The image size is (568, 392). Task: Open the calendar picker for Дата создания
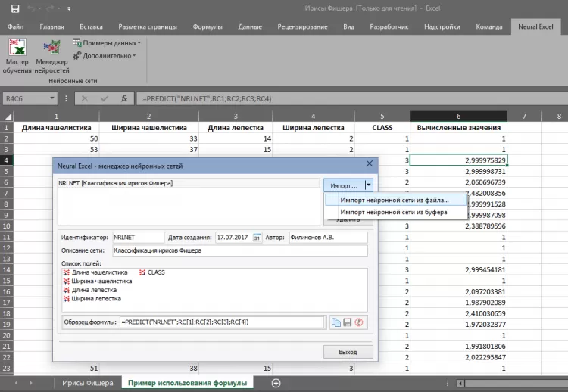[257, 238]
